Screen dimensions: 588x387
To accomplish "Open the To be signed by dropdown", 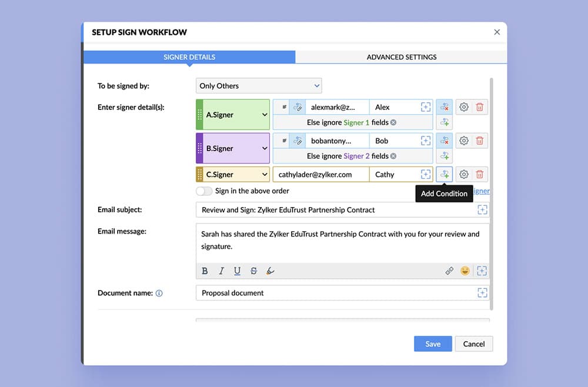I will 259,86.
